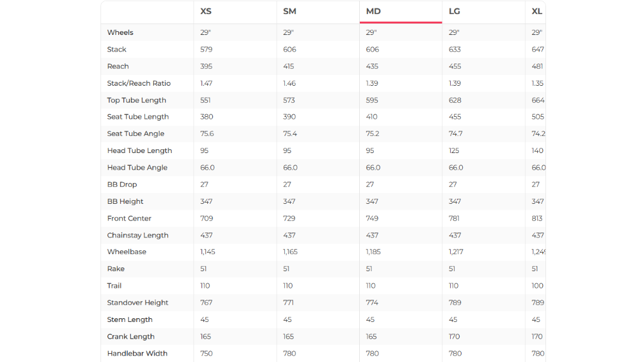Select the Stack/Reach Ratio row label

pyautogui.click(x=139, y=83)
